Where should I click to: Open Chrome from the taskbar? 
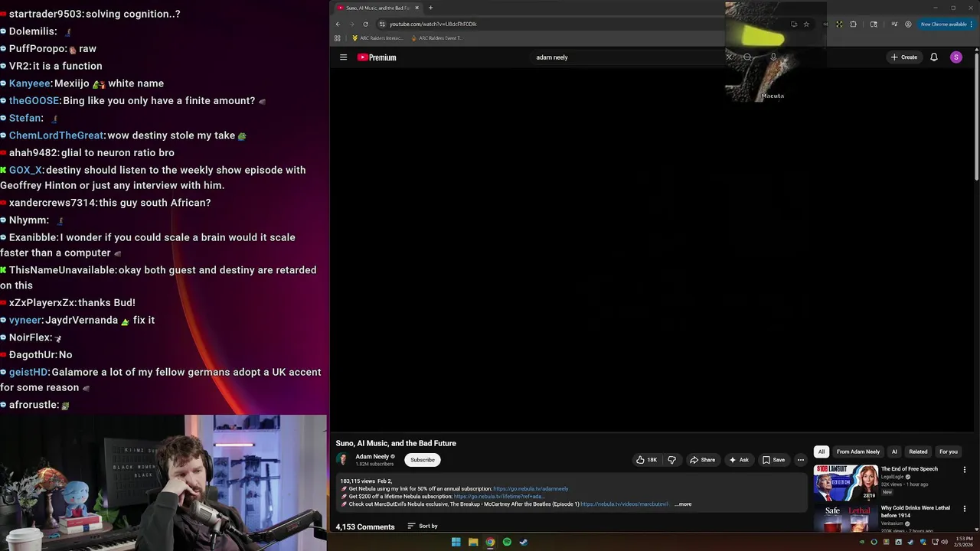pos(490,542)
